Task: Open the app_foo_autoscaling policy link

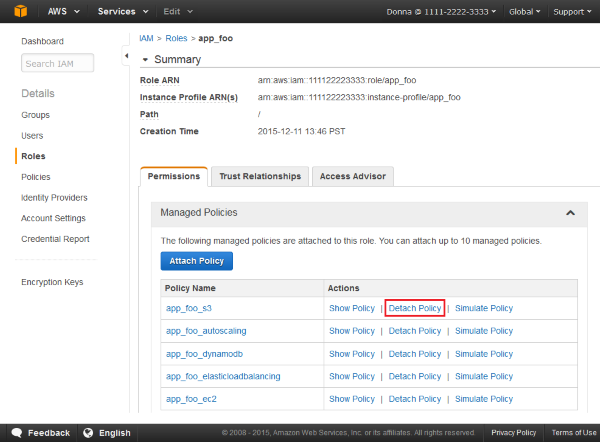Action: point(206,331)
